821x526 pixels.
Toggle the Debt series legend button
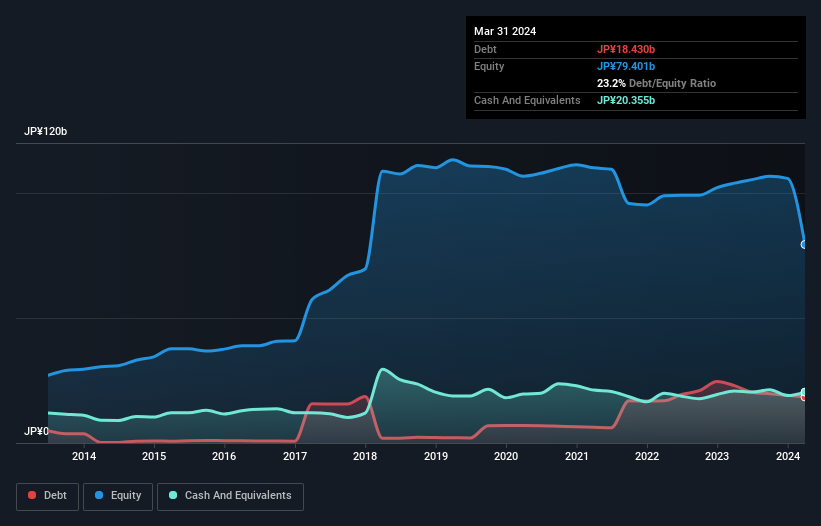click(x=48, y=496)
